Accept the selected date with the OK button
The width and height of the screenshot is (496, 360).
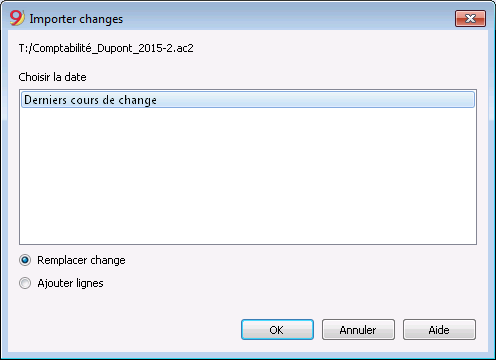pyautogui.click(x=277, y=330)
